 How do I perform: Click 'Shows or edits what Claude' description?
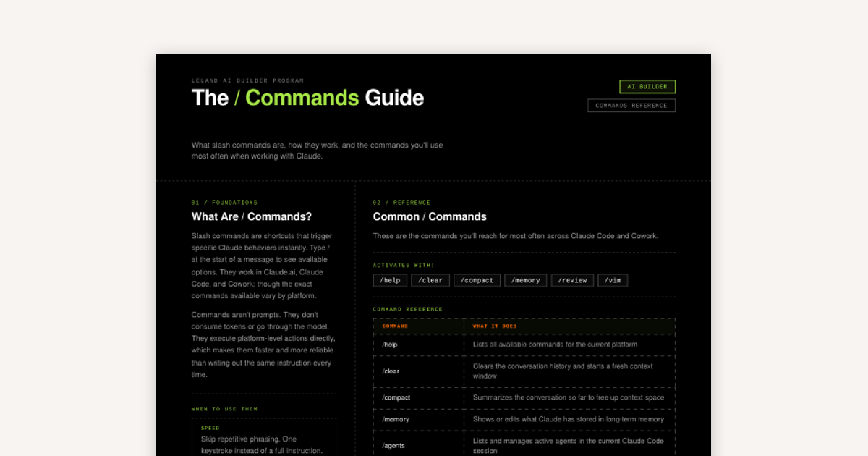tap(569, 419)
